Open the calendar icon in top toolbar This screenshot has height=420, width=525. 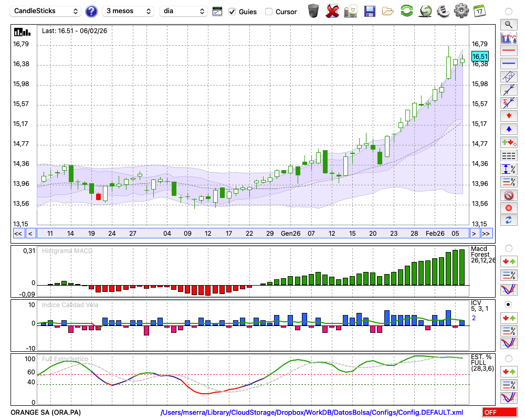(479, 11)
